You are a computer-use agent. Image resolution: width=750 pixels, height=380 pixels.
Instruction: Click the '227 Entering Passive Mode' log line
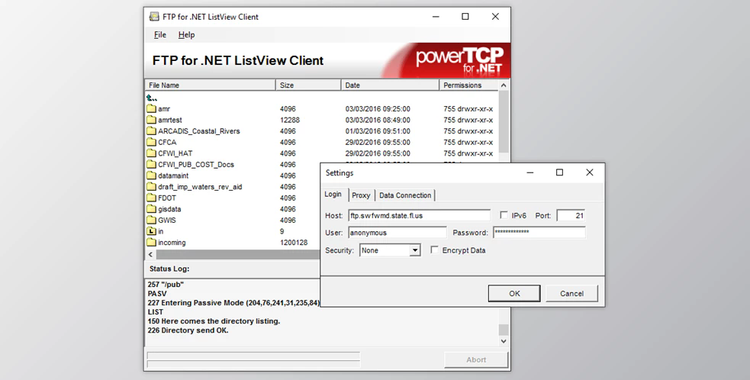coord(233,303)
